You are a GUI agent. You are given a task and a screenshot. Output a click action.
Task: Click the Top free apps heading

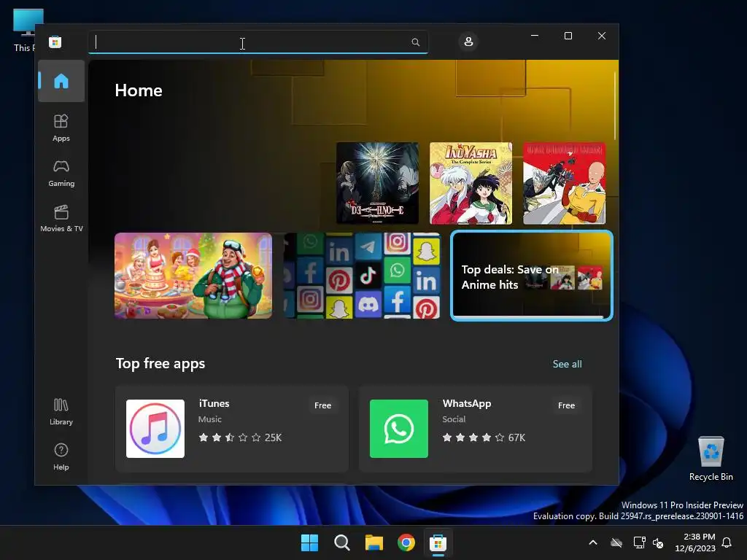pyautogui.click(x=160, y=363)
